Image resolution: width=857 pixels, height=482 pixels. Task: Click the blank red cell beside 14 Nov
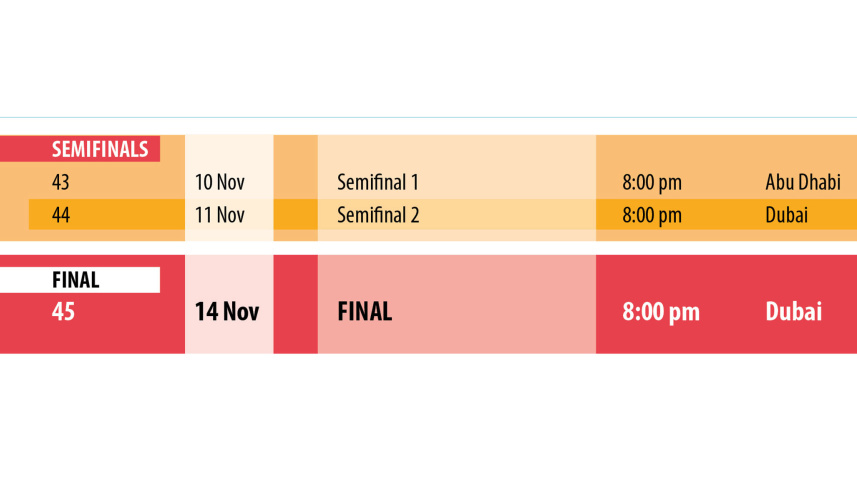point(295,304)
